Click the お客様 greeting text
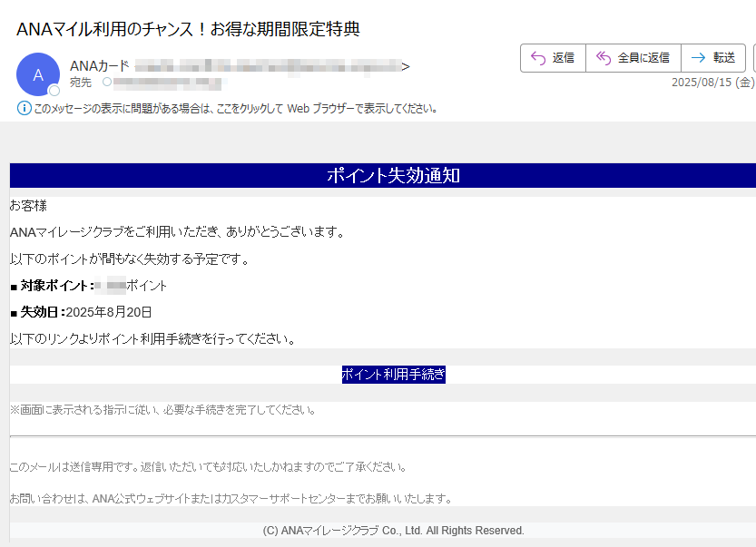756x547 pixels. pos(28,206)
